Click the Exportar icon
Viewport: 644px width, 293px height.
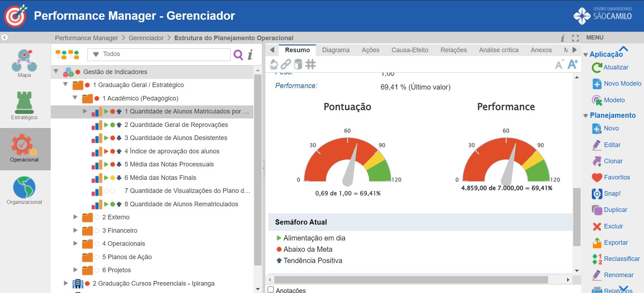pyautogui.click(x=597, y=243)
